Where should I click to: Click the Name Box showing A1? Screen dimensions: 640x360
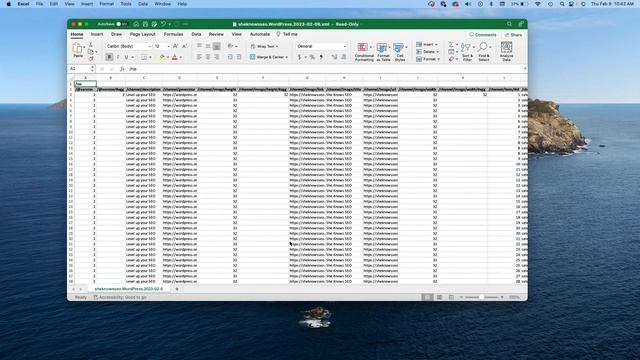81,69
